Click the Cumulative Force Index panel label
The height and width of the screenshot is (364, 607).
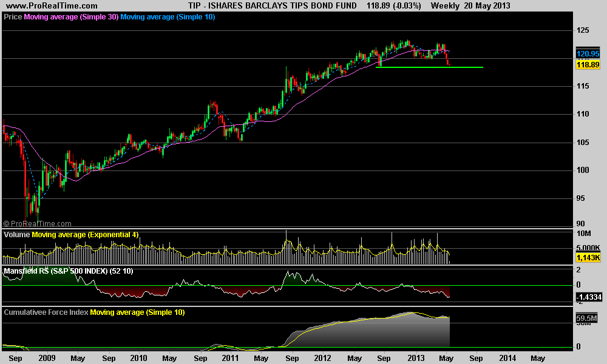click(46, 312)
